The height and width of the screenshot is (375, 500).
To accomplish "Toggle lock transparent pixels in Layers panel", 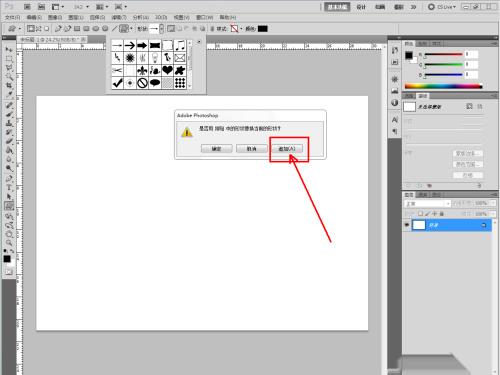I will tap(420, 214).
